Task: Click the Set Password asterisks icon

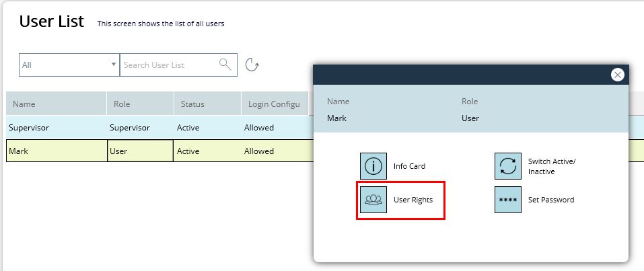Action: pos(508,200)
